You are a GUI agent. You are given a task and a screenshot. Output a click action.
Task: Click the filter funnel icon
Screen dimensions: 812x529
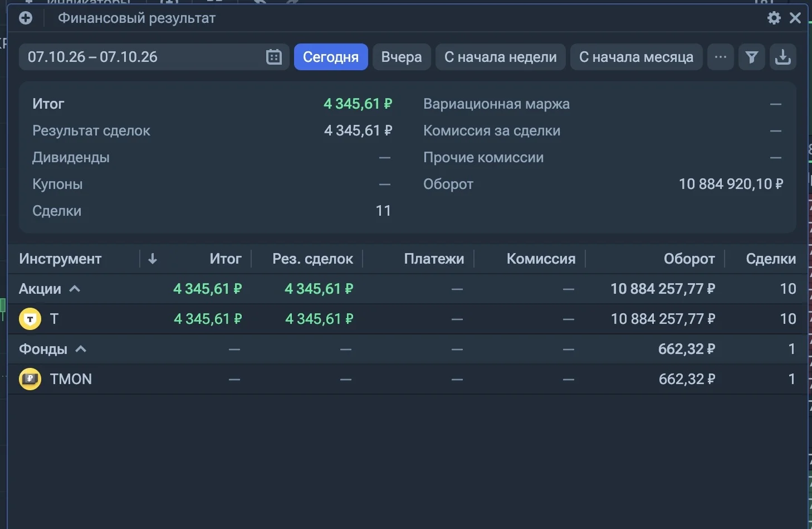pos(751,57)
